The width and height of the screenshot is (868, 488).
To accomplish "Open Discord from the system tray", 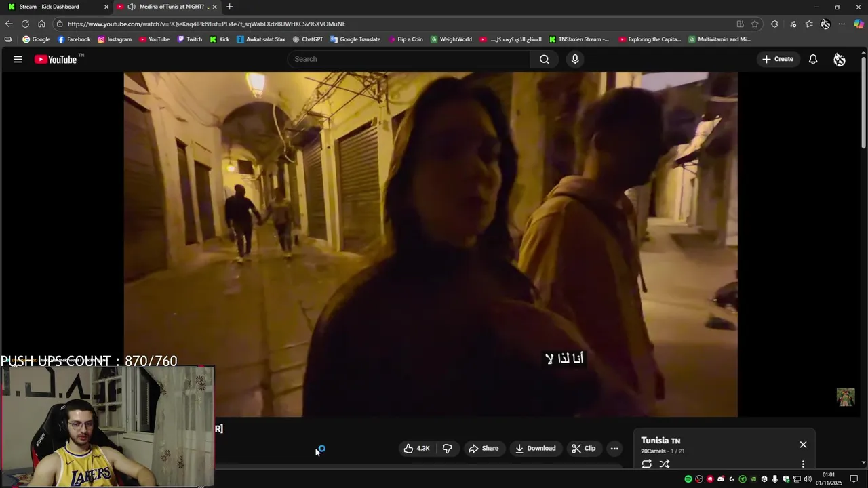I will point(721,479).
